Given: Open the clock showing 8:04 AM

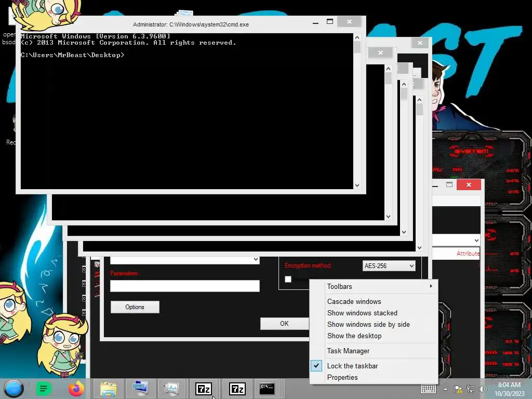Looking at the screenshot, I should pyautogui.click(x=509, y=389).
